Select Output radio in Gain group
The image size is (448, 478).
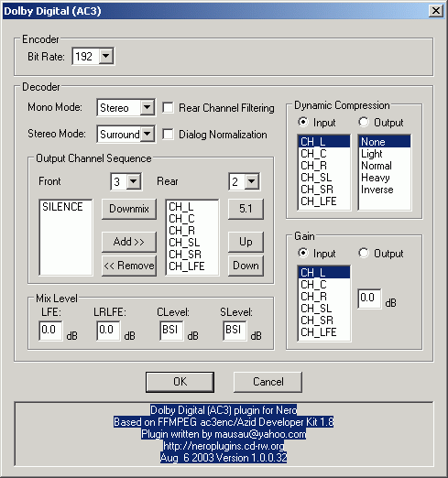tap(364, 253)
